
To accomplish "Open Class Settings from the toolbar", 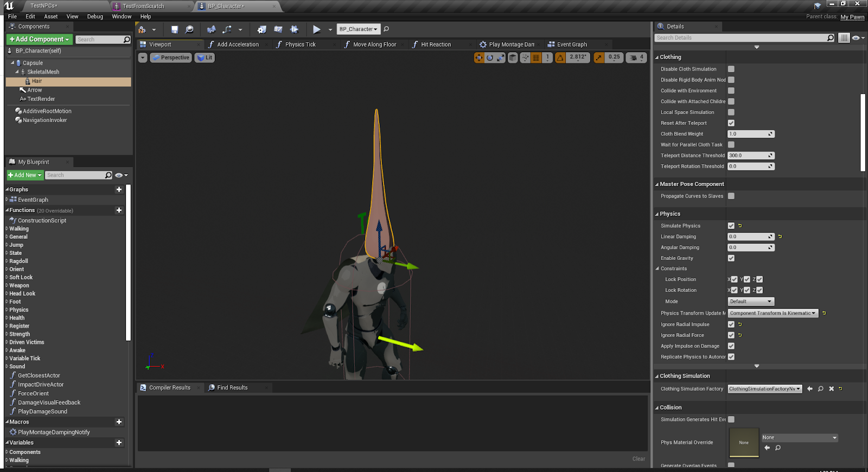I will coord(261,29).
